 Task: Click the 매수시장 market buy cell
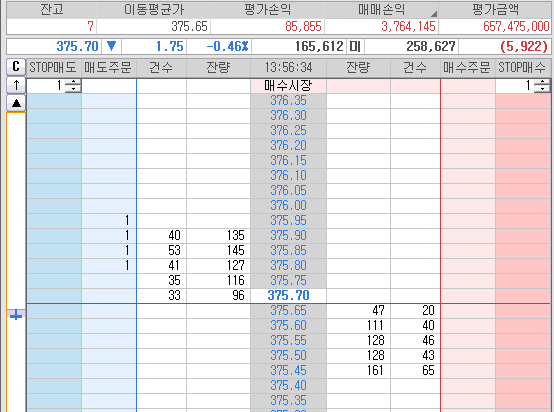pyautogui.click(x=288, y=86)
